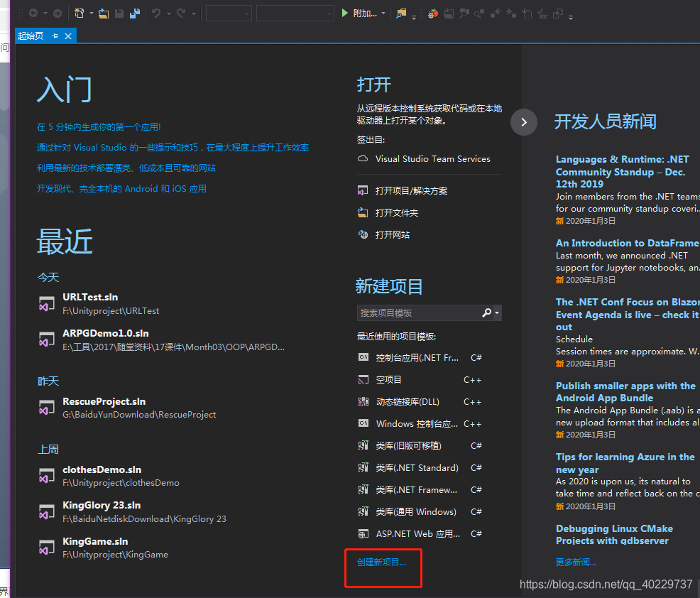Click the 打开网站 globe icon
The height and width of the screenshot is (598, 700).
pyautogui.click(x=363, y=234)
